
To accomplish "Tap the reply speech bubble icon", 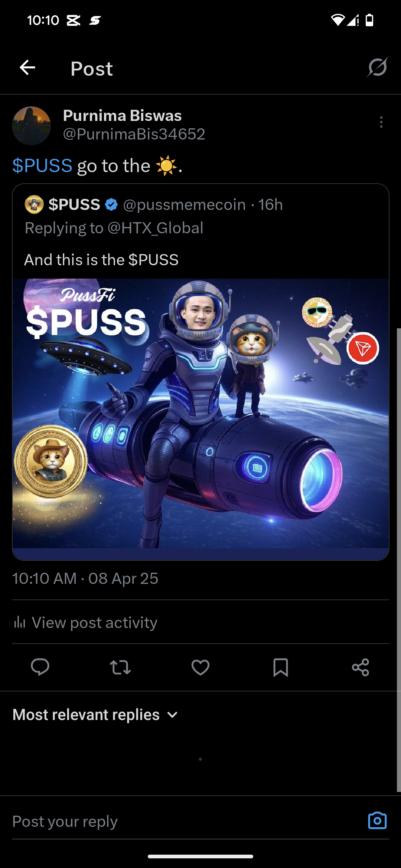I will (x=40, y=667).
